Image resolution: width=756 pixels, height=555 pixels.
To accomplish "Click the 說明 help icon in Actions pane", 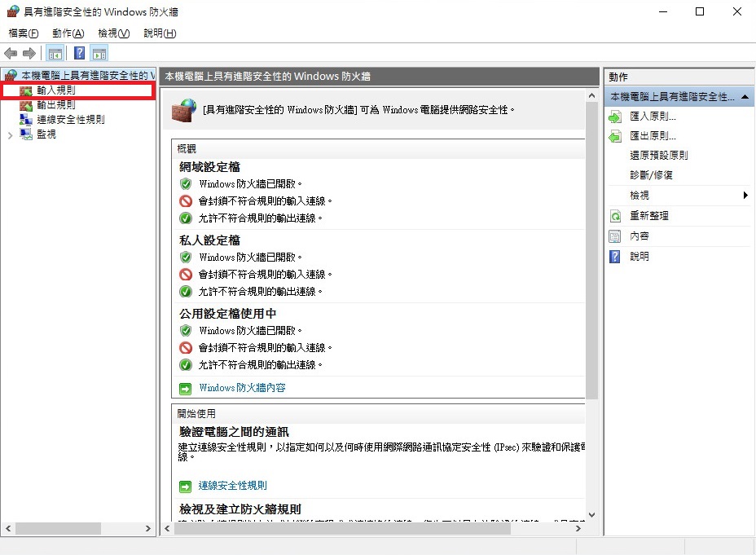I will 615,257.
